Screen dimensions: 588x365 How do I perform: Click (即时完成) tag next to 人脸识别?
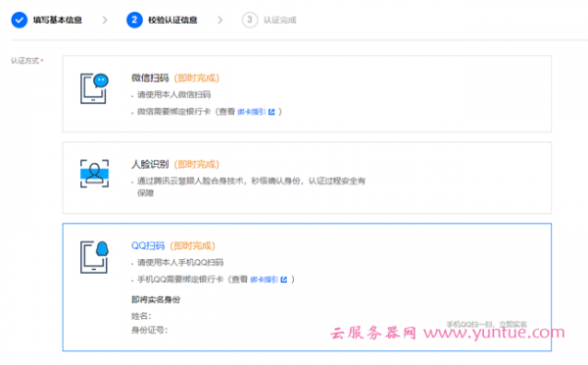click(197, 164)
